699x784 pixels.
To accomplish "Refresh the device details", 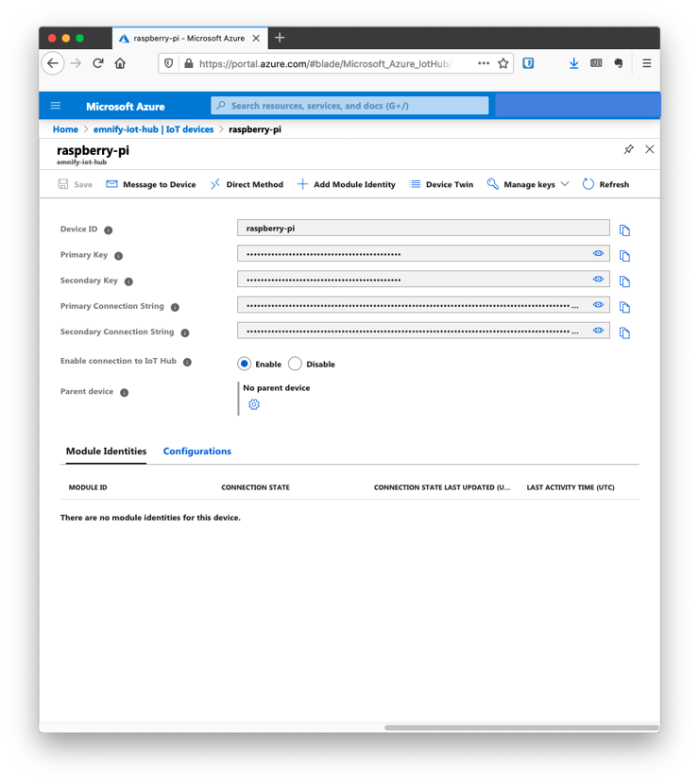I will click(x=606, y=184).
